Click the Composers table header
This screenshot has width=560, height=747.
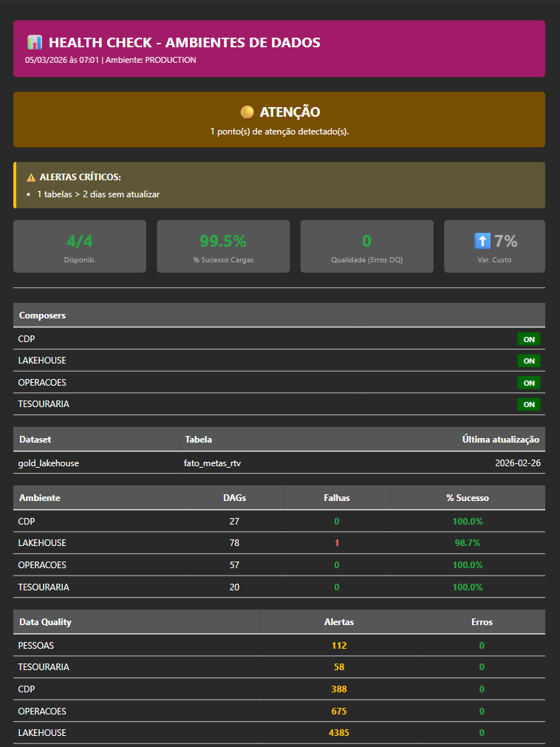(x=279, y=315)
